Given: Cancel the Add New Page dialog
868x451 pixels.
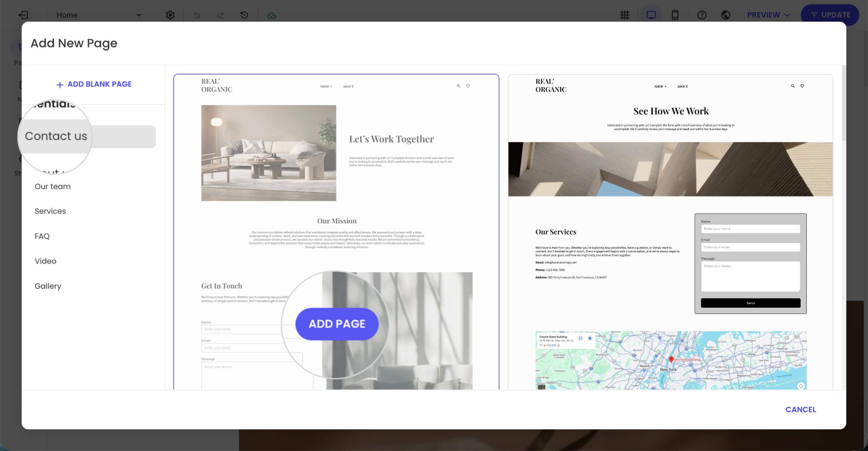Looking at the screenshot, I should click(801, 409).
